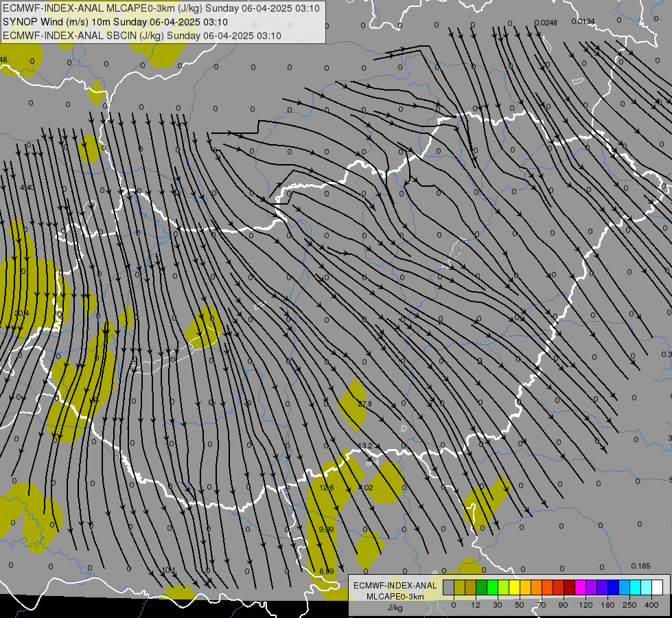Click the bright green legend swatch
This screenshot has height=618, width=672.
(x=492, y=587)
